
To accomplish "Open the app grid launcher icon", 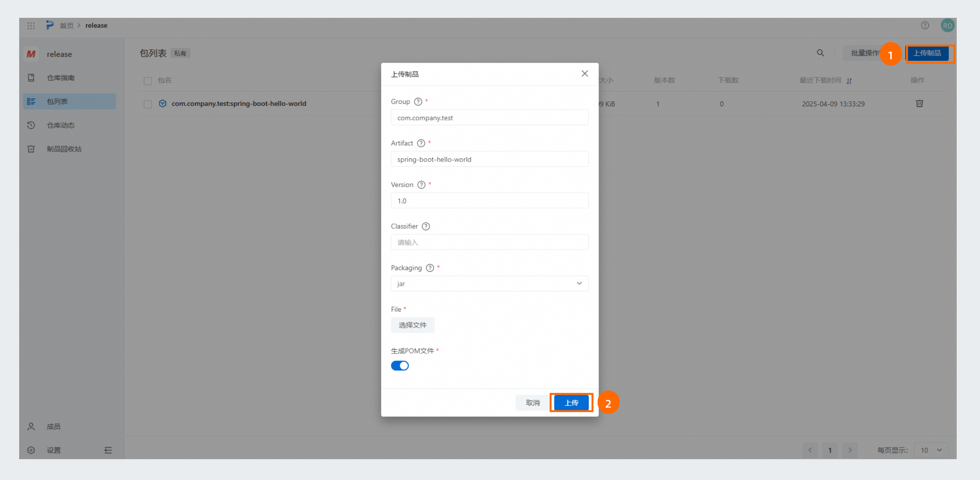I will 31,25.
